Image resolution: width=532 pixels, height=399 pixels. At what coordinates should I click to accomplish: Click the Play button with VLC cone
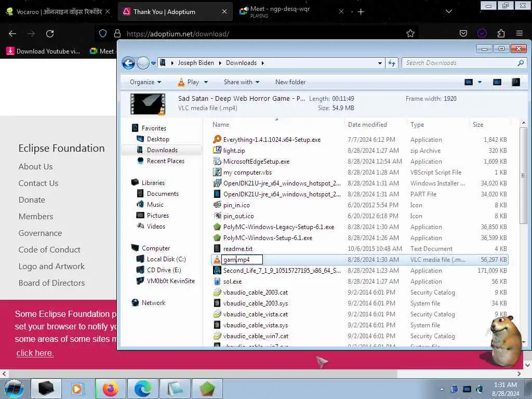pos(189,82)
